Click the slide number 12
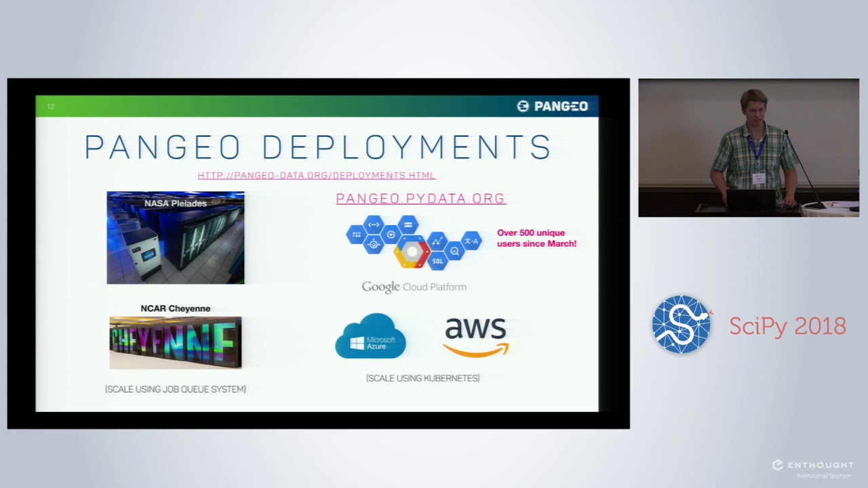This screenshot has height=488, width=868. pos(51,106)
